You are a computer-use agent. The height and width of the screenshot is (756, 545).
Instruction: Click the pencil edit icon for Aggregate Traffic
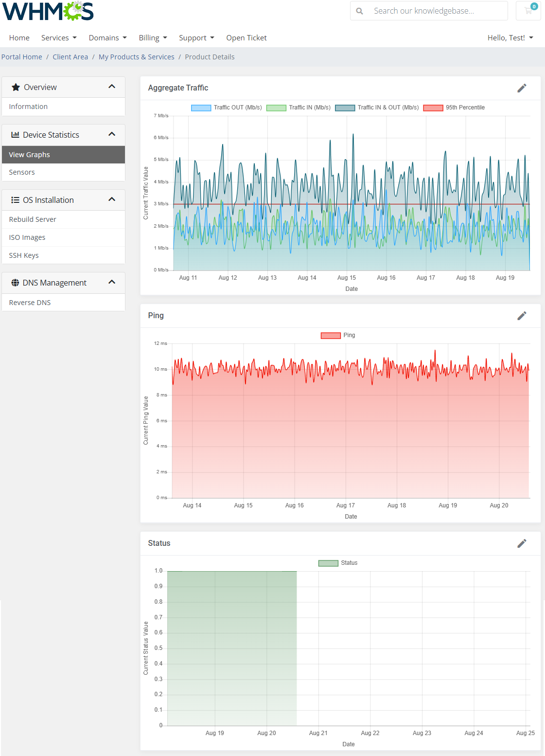[x=522, y=88]
